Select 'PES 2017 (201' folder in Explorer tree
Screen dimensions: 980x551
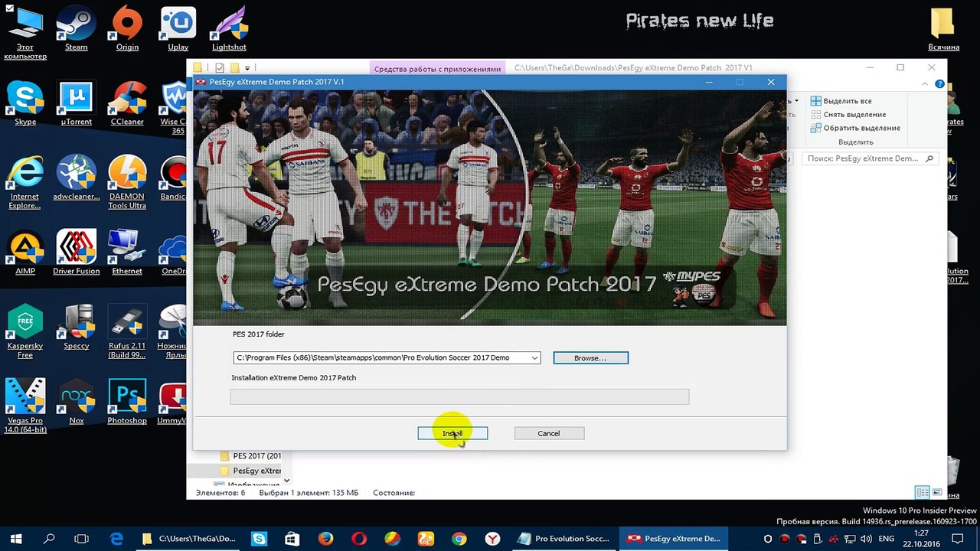coord(250,456)
